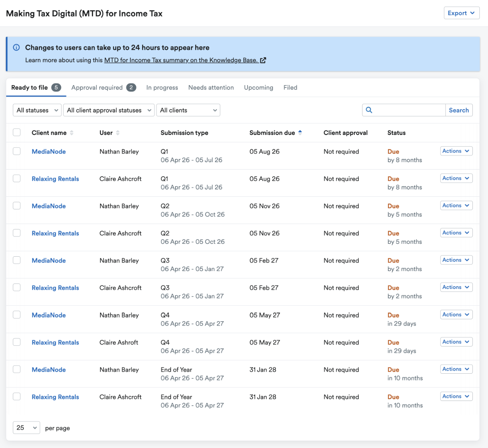Open Actions menu for Relaxing Rentals Q2

[456, 233]
